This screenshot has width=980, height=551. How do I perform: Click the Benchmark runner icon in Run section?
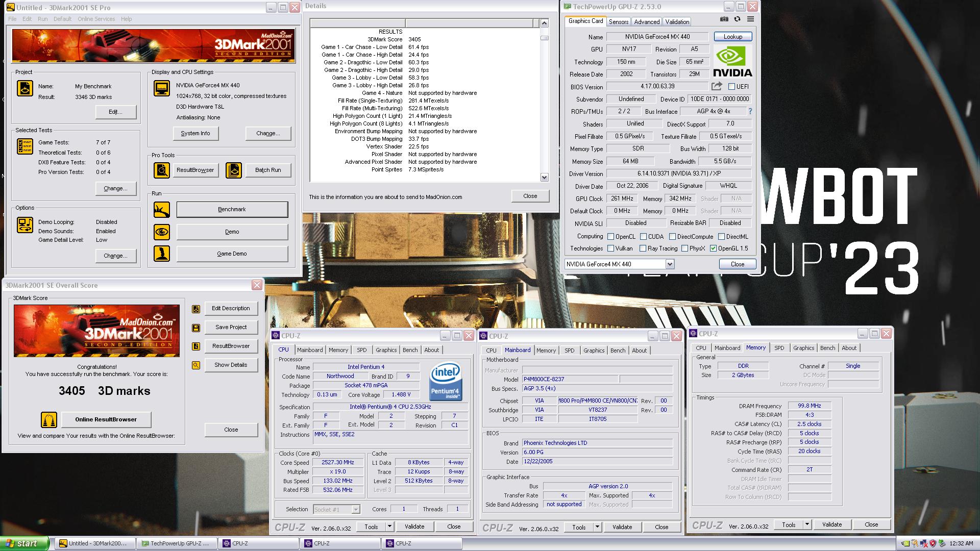(162, 210)
